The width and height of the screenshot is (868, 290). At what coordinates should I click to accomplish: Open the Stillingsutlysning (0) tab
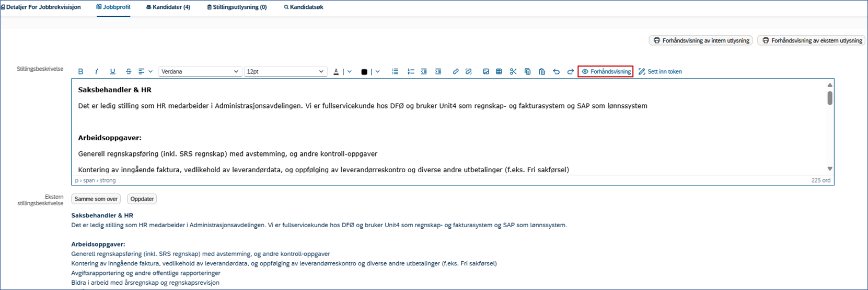[x=237, y=7]
